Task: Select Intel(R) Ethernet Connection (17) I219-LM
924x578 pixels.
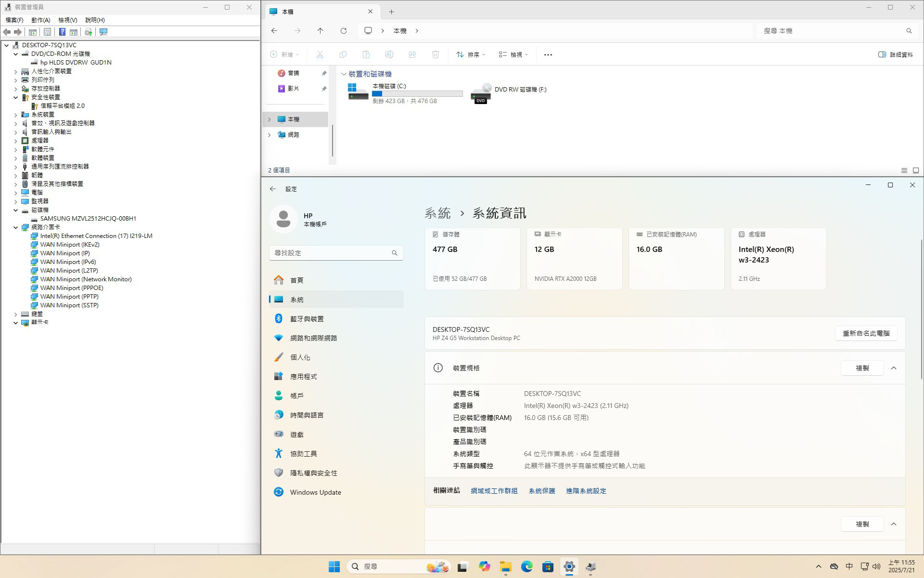Action: pos(96,236)
